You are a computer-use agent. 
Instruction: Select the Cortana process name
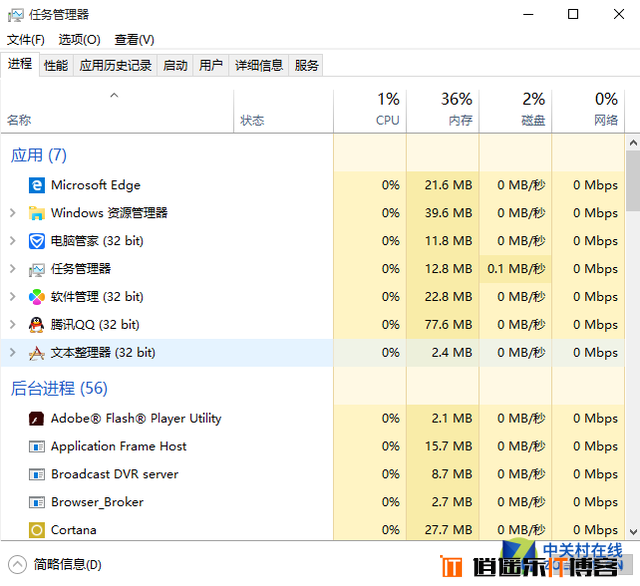tap(73, 530)
